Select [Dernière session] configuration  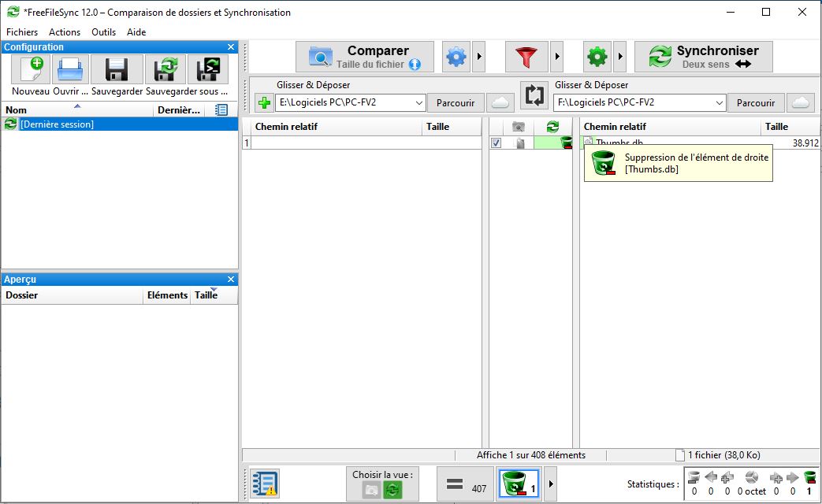pyautogui.click(x=120, y=124)
